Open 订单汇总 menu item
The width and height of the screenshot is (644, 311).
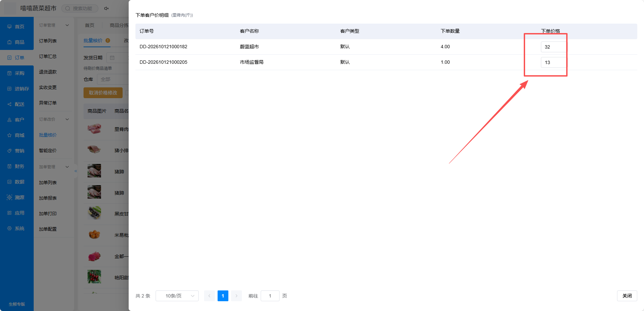point(48,56)
